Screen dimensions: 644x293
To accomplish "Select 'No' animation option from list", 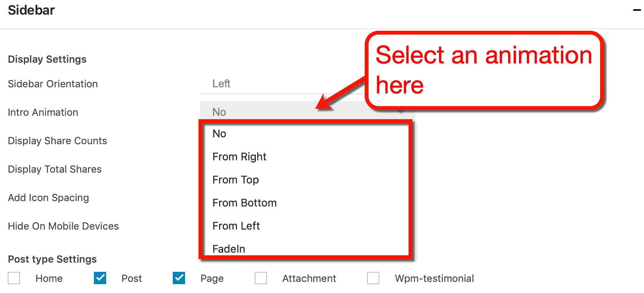I will [219, 134].
